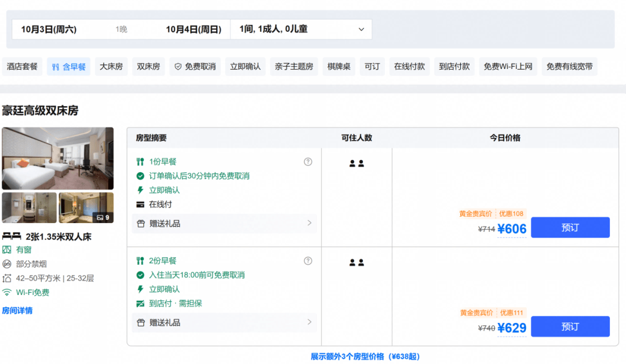Open check-in date 10月3日 picker
626x364 pixels.
pyautogui.click(x=49, y=29)
